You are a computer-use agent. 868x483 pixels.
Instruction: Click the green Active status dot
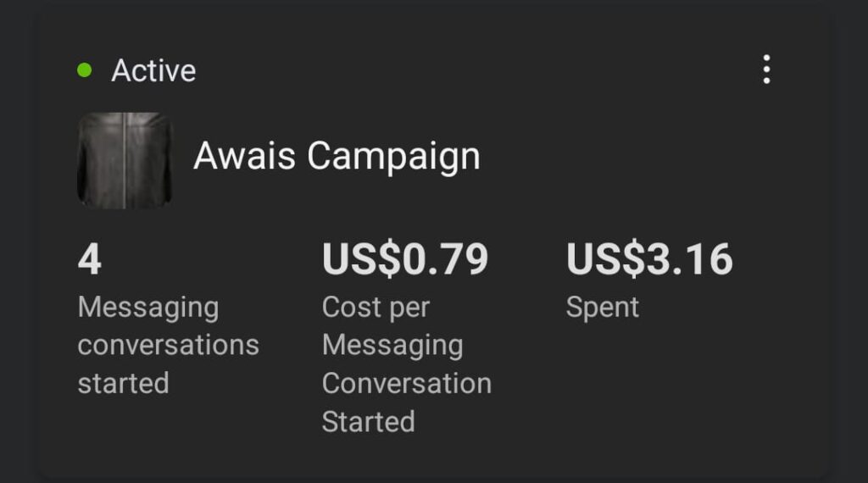(x=84, y=70)
